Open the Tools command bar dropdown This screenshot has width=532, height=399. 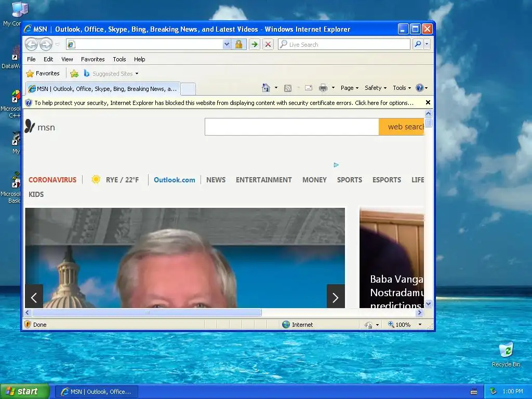click(x=402, y=88)
